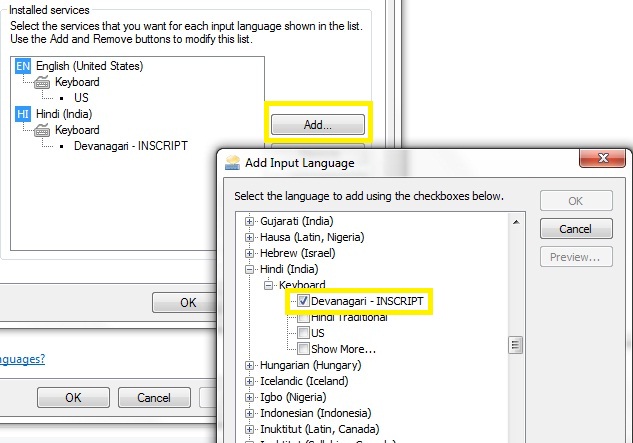
Task: Select Hindi (India) in installed services list
Action: pyautogui.click(x=64, y=114)
